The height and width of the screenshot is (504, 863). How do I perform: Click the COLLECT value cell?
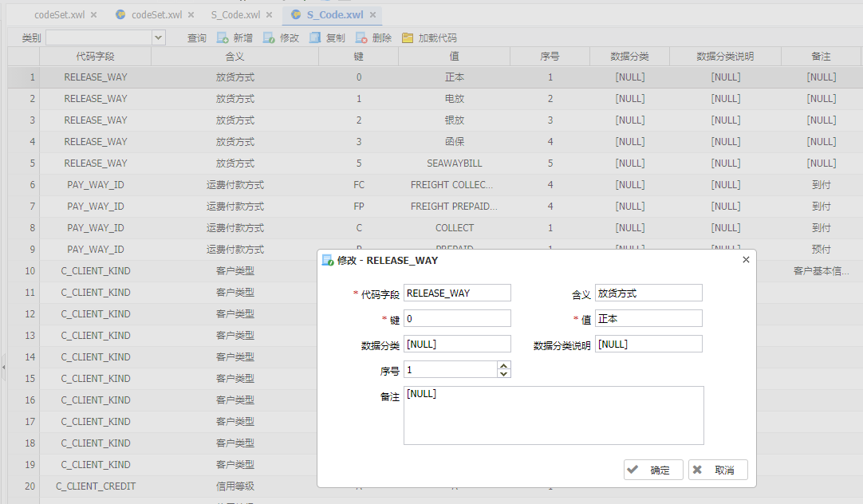[454, 227]
